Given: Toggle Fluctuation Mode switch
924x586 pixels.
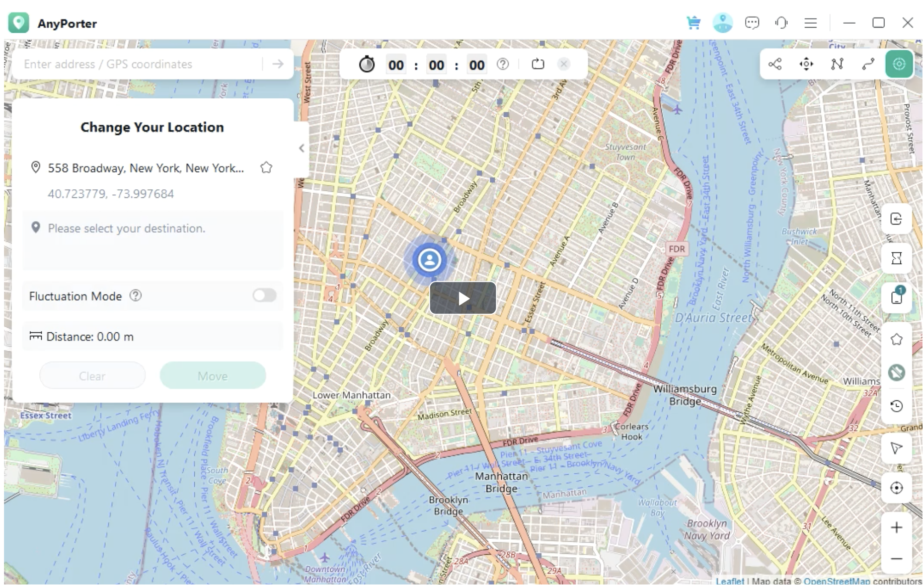Looking at the screenshot, I should (265, 296).
